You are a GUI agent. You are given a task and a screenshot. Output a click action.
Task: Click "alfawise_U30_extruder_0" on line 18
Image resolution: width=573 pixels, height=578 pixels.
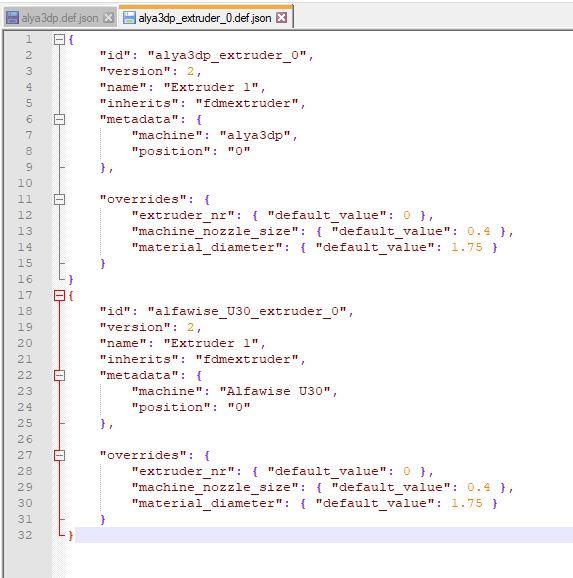pos(247,311)
